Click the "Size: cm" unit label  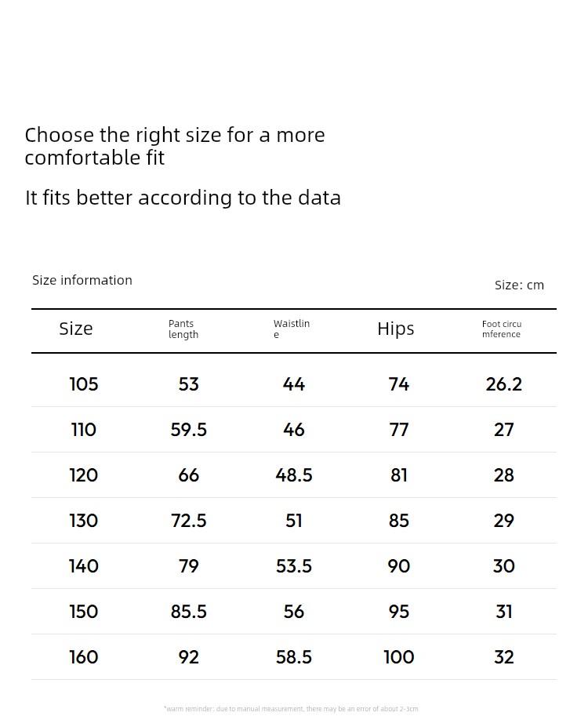point(519,285)
